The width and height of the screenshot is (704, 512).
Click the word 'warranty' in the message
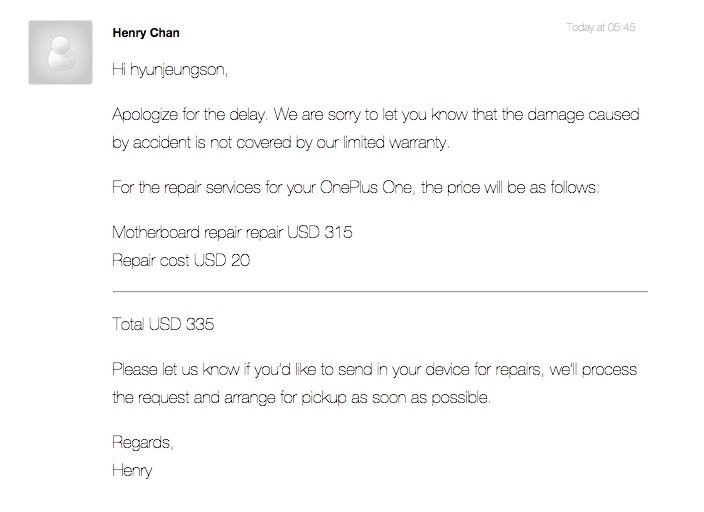(x=419, y=143)
